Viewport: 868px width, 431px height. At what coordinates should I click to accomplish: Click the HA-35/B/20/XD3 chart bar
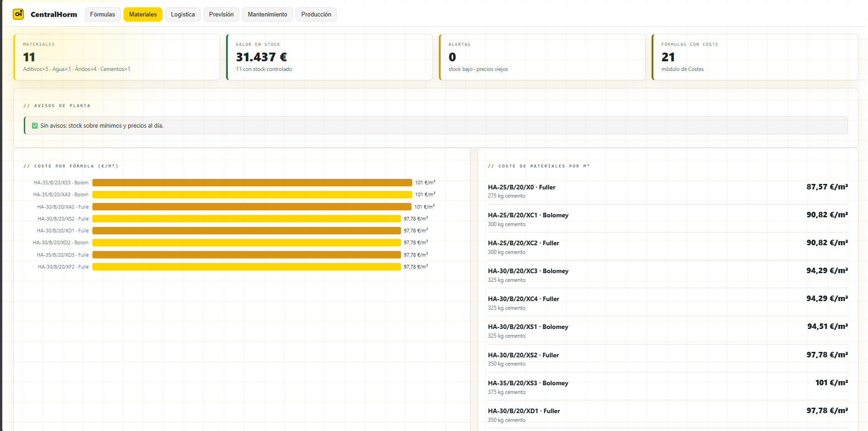pos(247,255)
